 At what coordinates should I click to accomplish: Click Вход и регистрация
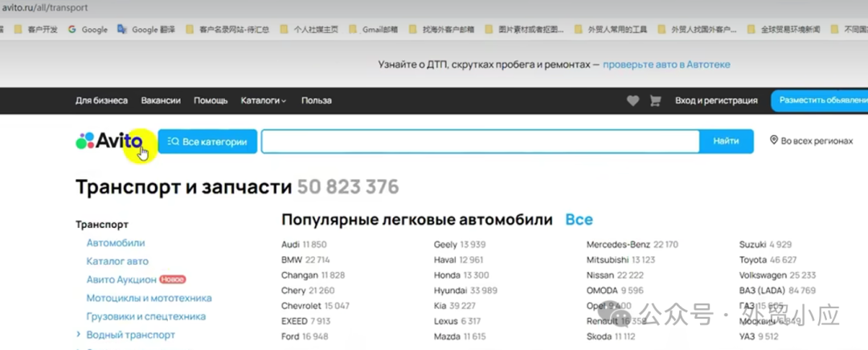coord(716,100)
